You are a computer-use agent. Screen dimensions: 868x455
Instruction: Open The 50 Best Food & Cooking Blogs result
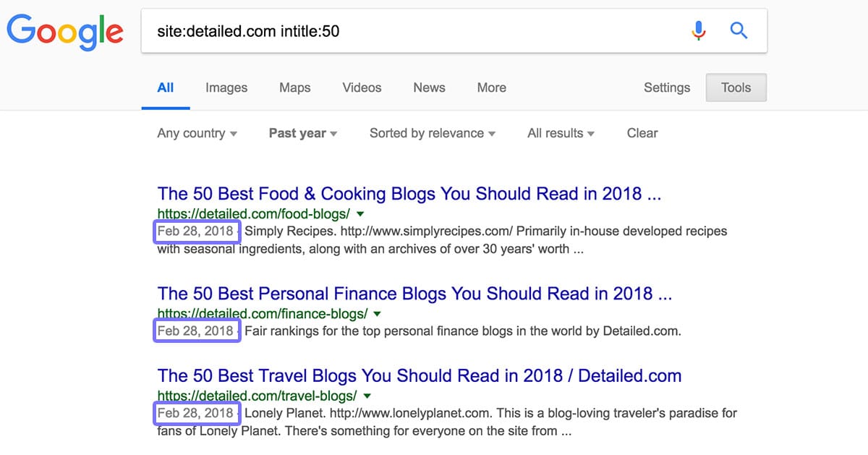(x=409, y=194)
